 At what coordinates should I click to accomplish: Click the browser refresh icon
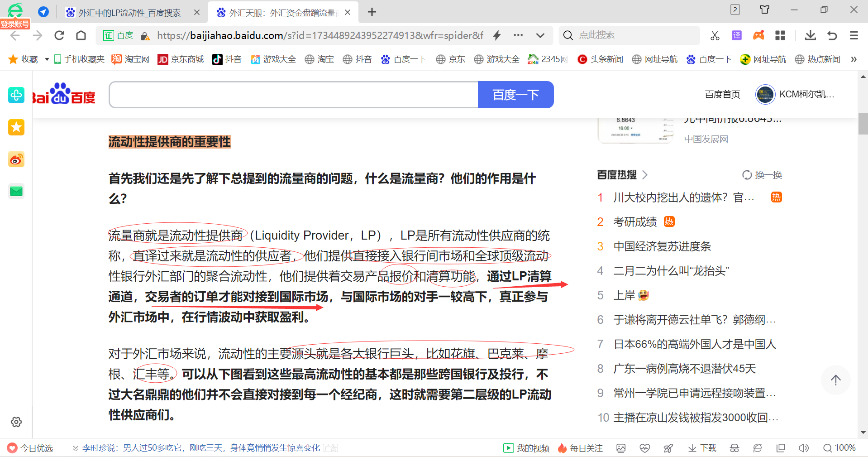(59, 35)
